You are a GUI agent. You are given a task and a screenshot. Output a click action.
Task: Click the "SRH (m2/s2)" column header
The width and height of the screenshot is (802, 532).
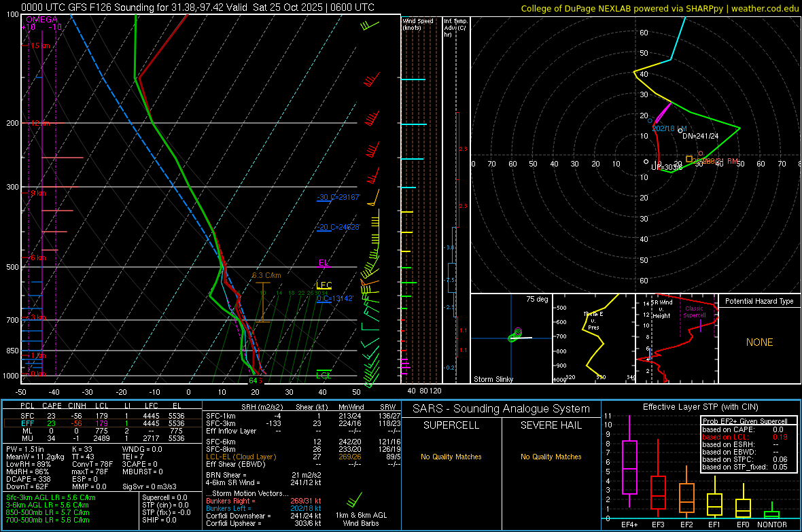tap(262, 407)
